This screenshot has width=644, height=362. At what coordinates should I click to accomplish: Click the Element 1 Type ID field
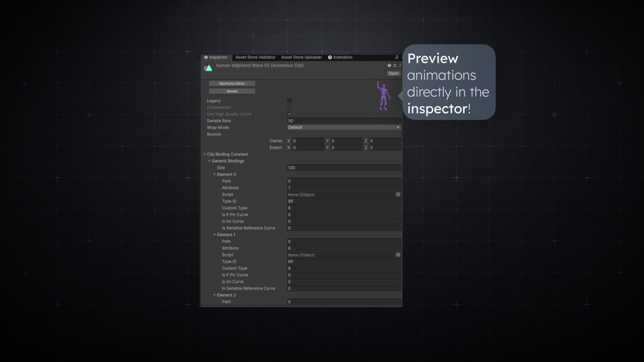pos(344,262)
